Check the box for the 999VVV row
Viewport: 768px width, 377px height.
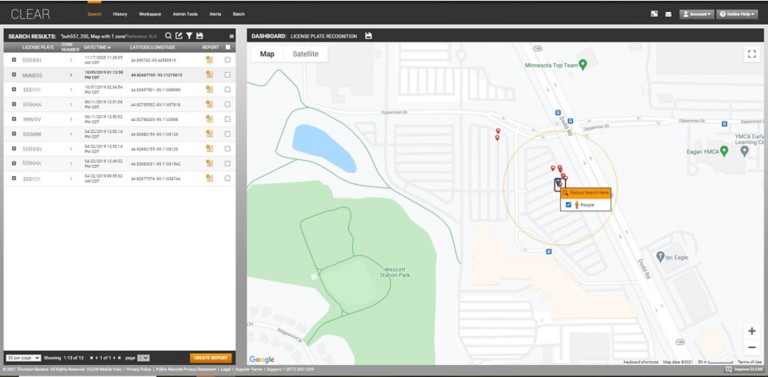[227, 119]
